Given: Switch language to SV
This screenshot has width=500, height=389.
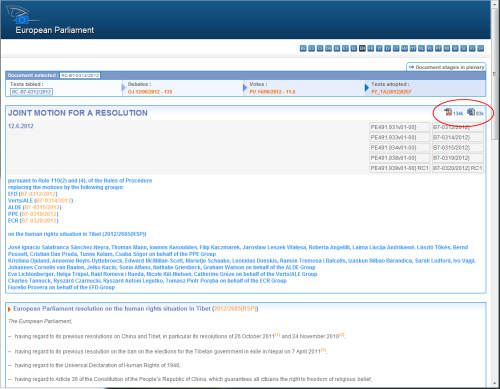Looking at the screenshot, I should (480, 48).
